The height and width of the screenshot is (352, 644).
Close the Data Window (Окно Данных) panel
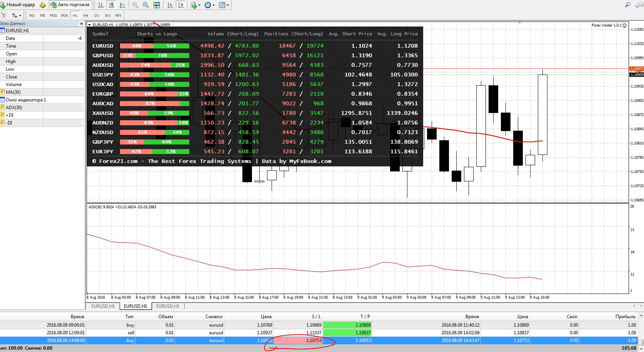point(81,23)
